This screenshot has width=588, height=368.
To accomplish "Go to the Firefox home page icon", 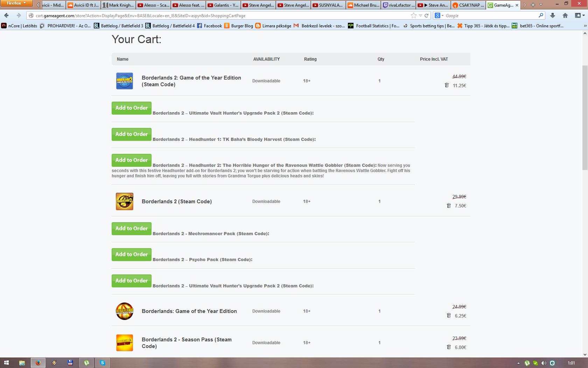I will [565, 15].
